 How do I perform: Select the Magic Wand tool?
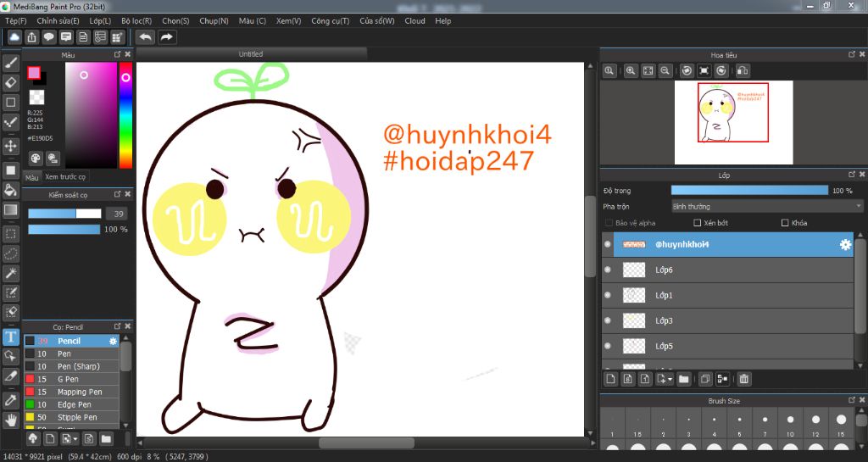10,273
